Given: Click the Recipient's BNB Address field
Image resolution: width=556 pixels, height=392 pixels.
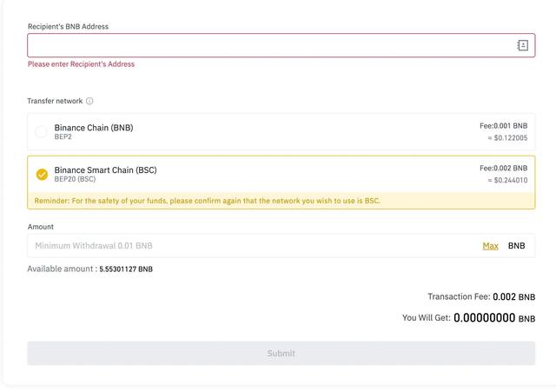Looking at the screenshot, I should 281,45.
